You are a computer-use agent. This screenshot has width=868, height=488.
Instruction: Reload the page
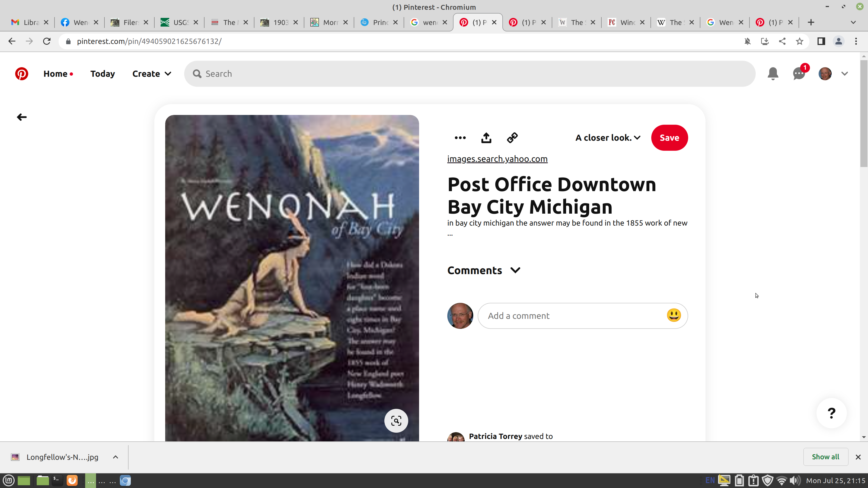click(47, 41)
